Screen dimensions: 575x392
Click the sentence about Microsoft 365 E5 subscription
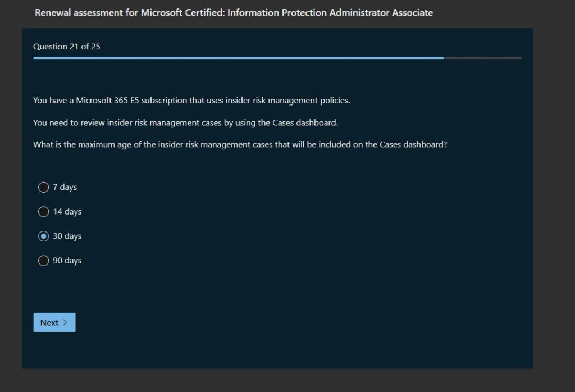pos(191,101)
